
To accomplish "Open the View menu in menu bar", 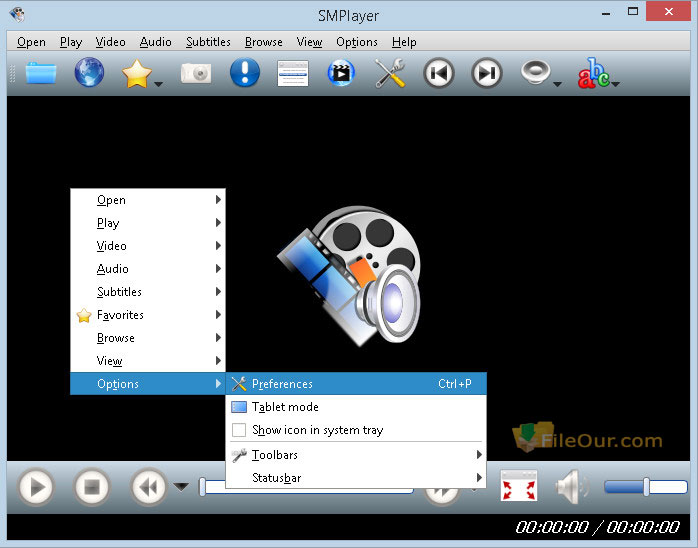I will pyautogui.click(x=309, y=42).
